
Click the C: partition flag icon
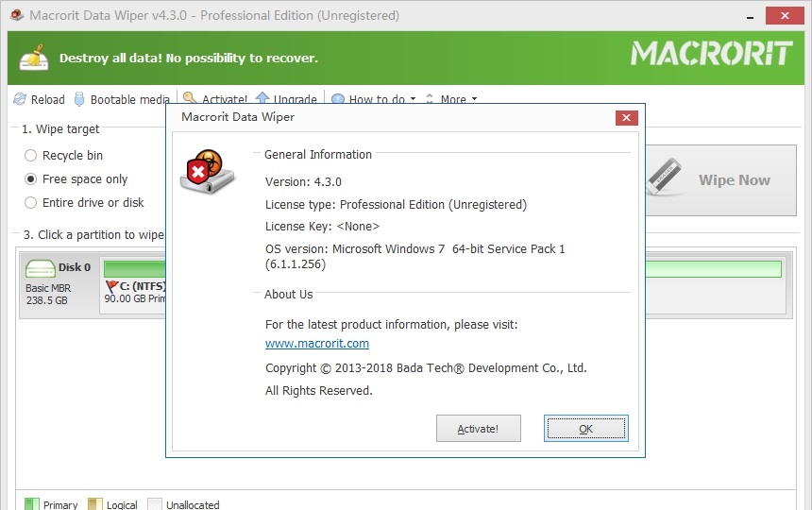(111, 286)
